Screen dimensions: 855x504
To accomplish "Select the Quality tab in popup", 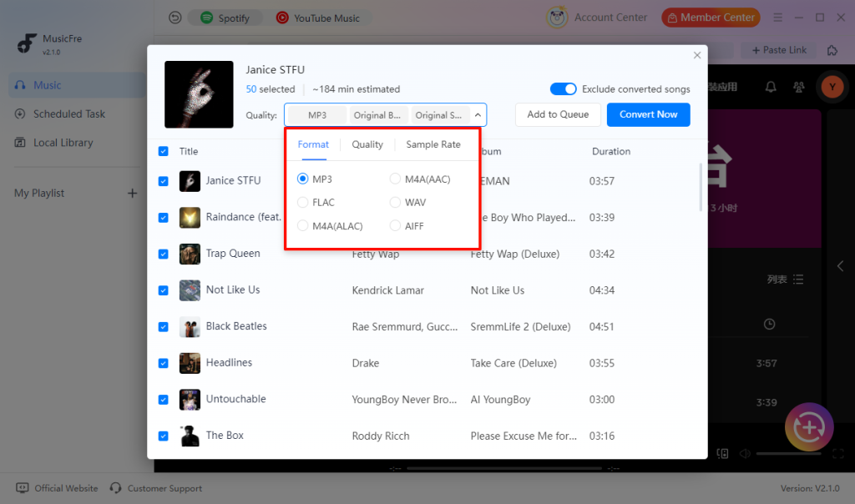I will click(367, 144).
